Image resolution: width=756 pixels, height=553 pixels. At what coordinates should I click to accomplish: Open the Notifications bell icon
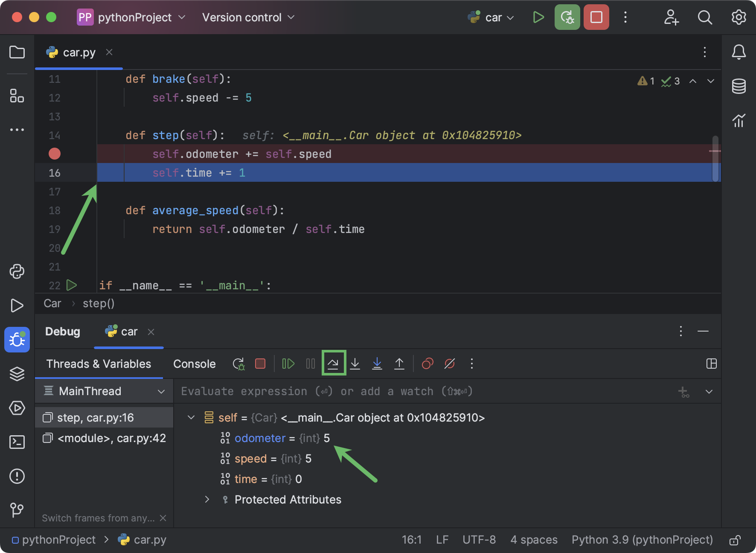click(x=739, y=52)
